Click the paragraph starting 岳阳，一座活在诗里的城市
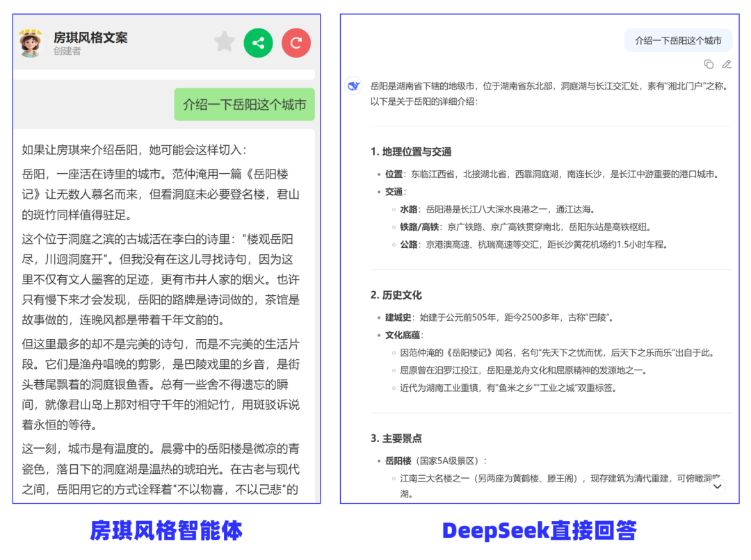This screenshot has height=560, width=751. [x=161, y=195]
